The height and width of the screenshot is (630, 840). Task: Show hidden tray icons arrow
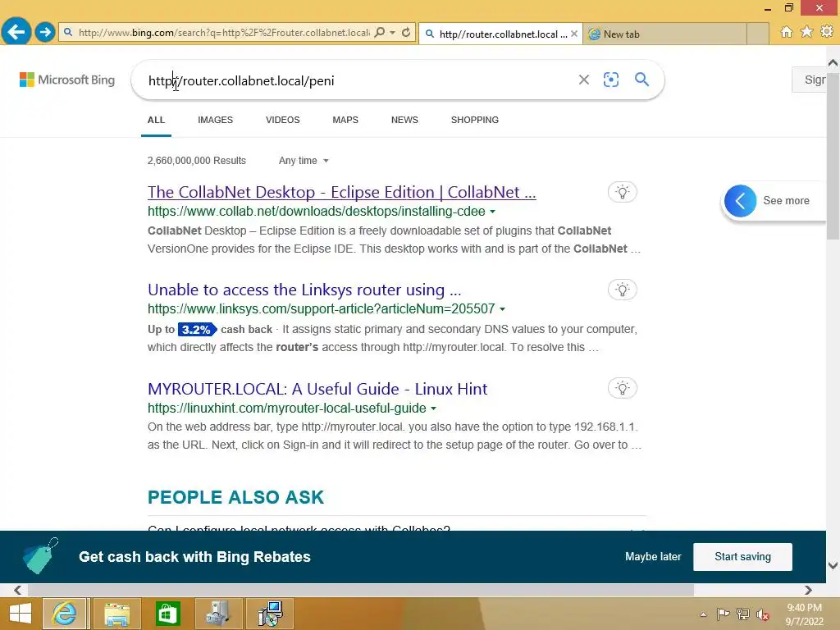703,614
